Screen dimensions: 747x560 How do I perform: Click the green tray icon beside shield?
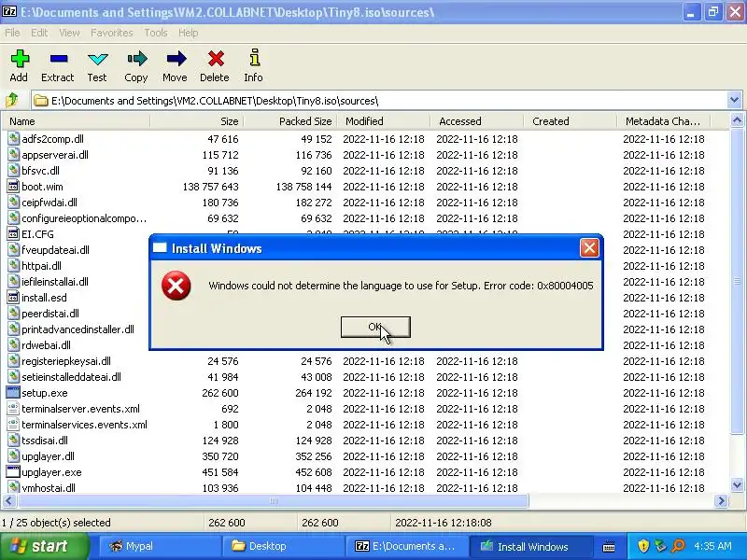660,546
